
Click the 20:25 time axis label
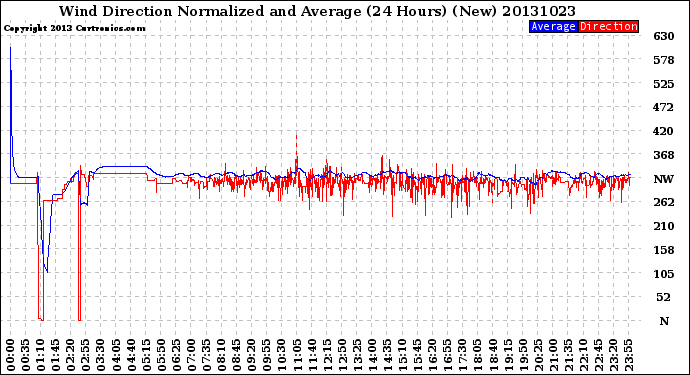click(x=538, y=355)
